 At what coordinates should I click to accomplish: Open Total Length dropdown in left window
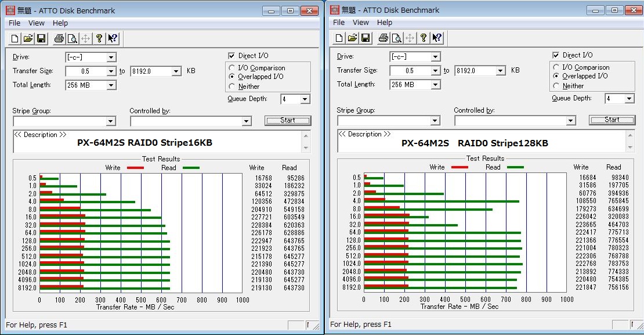pos(111,85)
